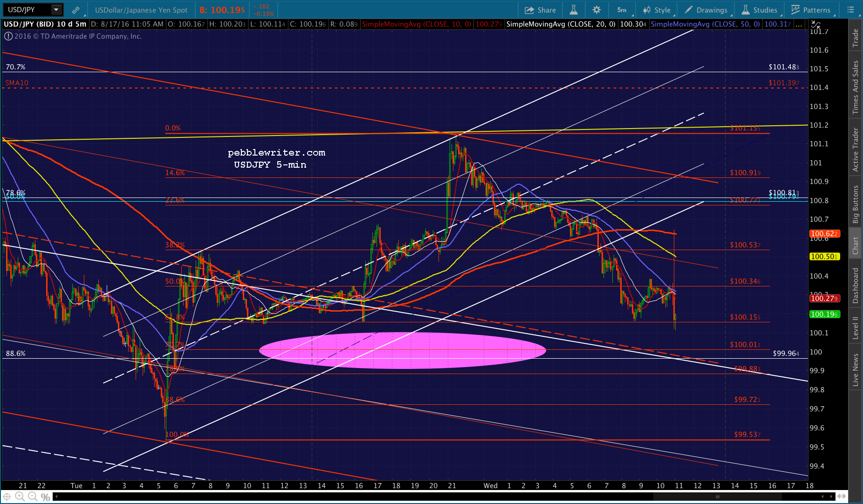Click the yellow 100.501 price bubble

[824, 257]
